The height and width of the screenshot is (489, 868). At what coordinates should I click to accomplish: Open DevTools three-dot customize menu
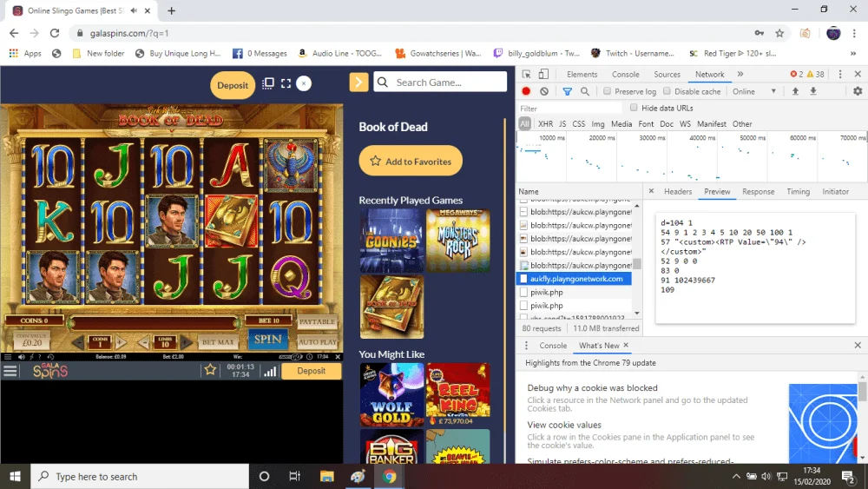[x=839, y=74]
